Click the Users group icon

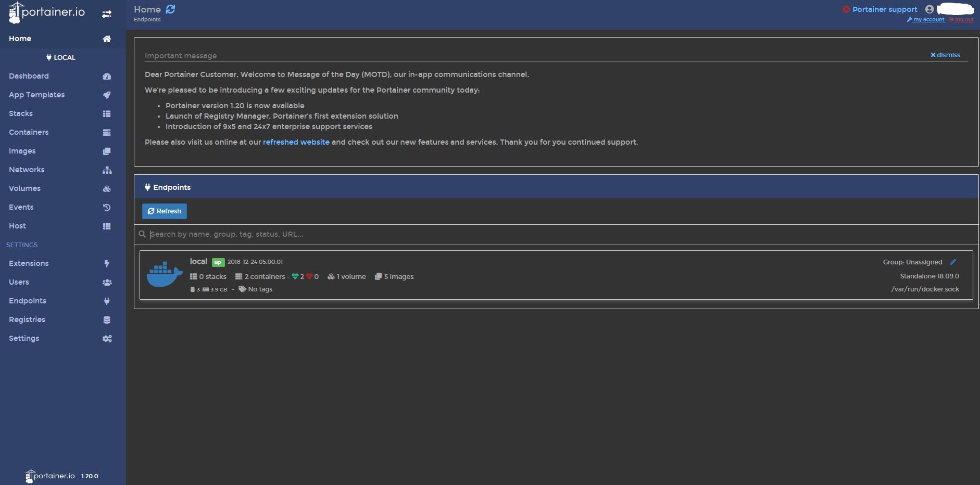click(x=107, y=283)
